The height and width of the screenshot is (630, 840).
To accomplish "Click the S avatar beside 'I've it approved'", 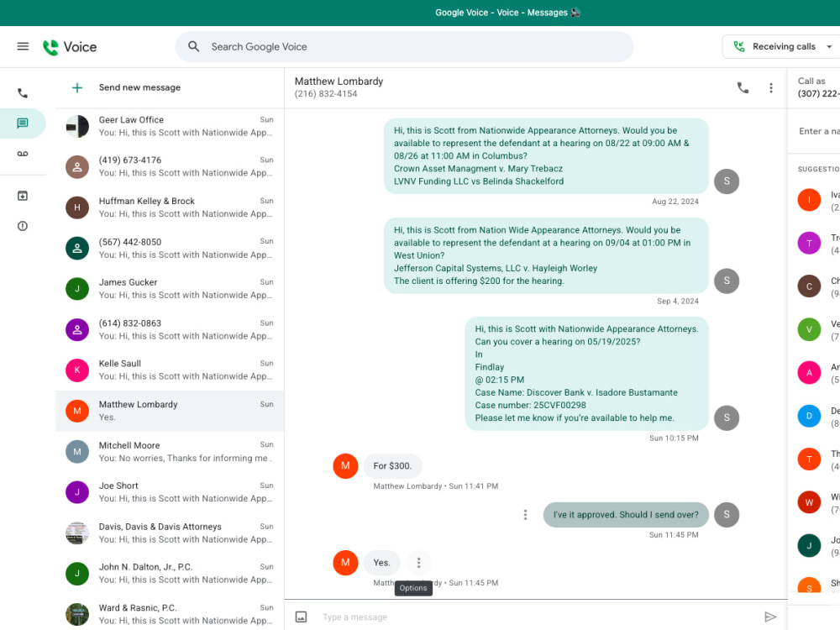I will tap(727, 515).
